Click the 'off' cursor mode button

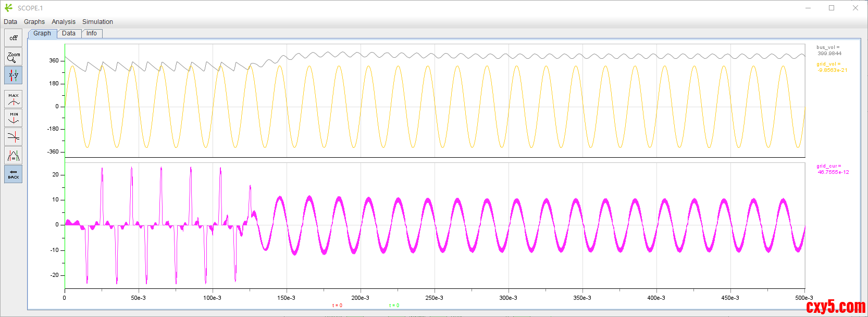pos(14,38)
